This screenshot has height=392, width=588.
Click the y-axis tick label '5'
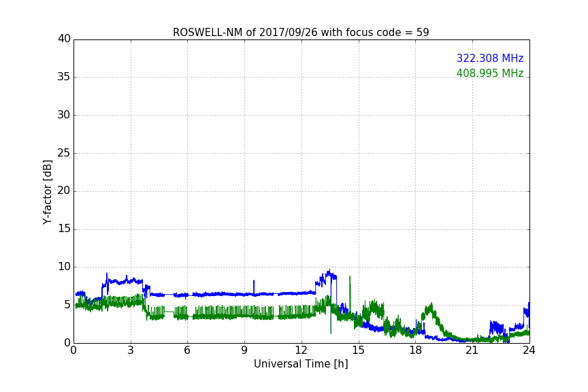[x=67, y=305]
